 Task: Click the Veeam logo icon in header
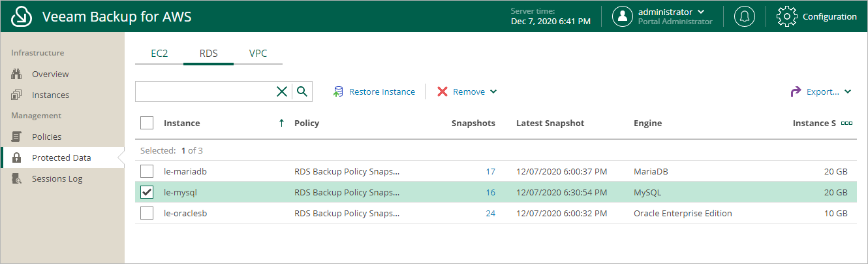[x=22, y=16]
